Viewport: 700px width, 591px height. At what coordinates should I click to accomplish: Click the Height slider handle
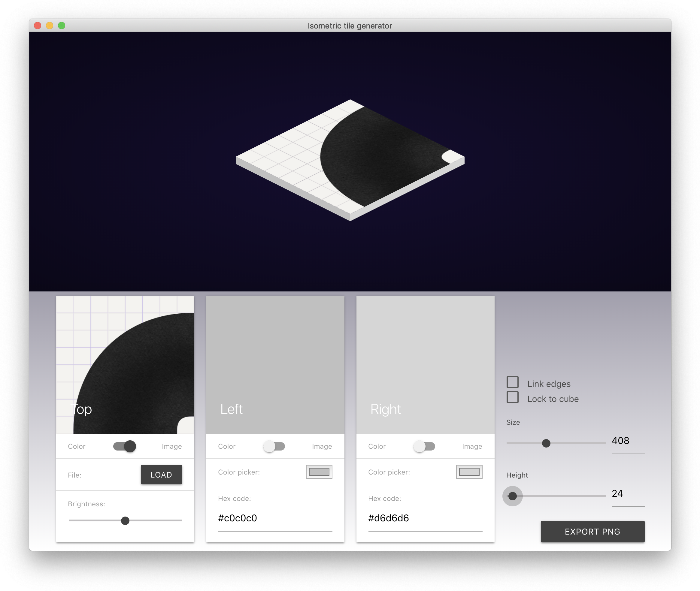512,496
